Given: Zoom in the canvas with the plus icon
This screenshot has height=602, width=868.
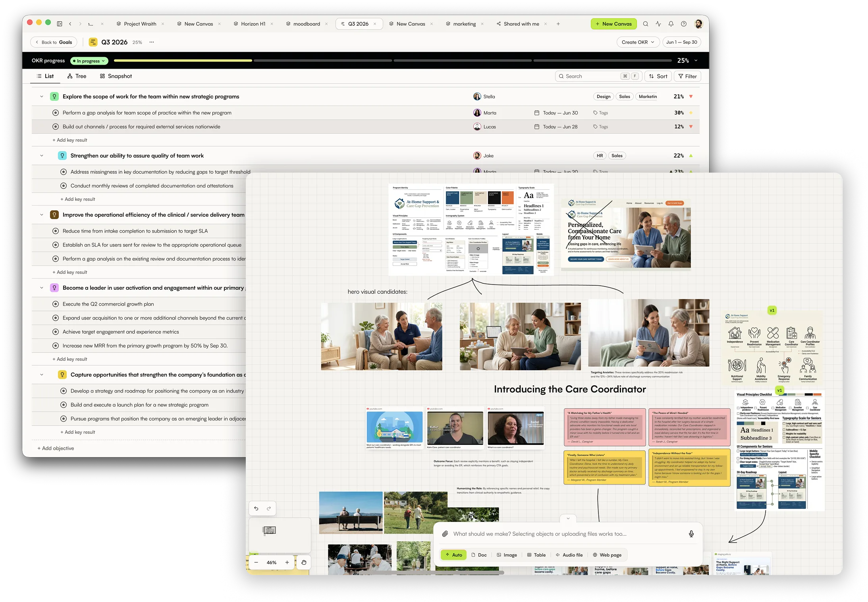Looking at the screenshot, I should 287,562.
